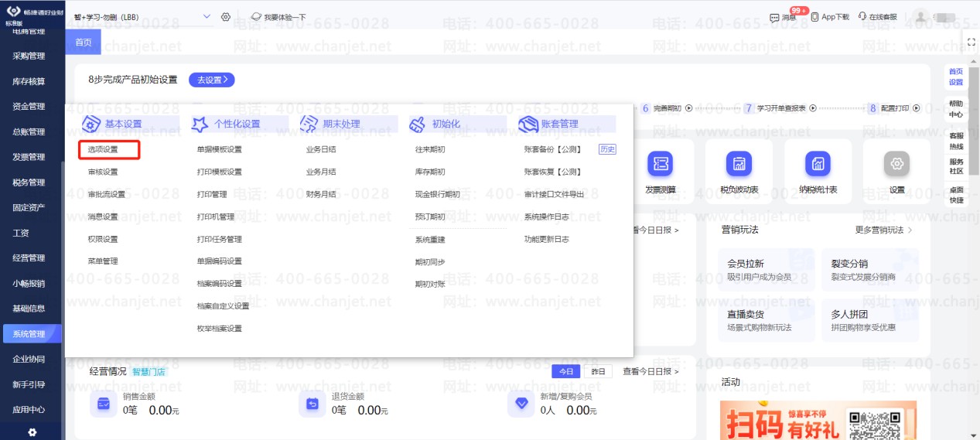Viewport: 980px width, 440px height.
Task: Click the 账套管理 header icon
Action: pos(528,124)
